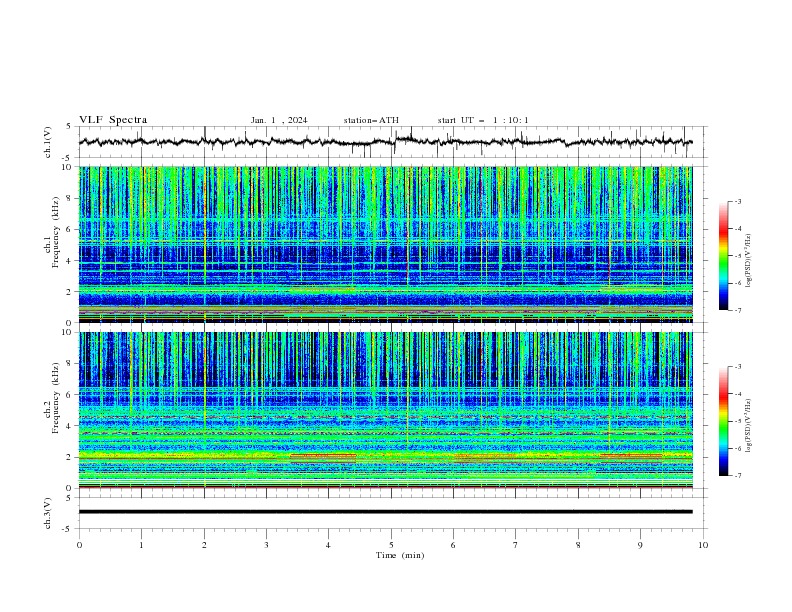The width and height of the screenshot is (792, 612).
Task: Click time axis tick label "10" at right
Action: [703, 545]
